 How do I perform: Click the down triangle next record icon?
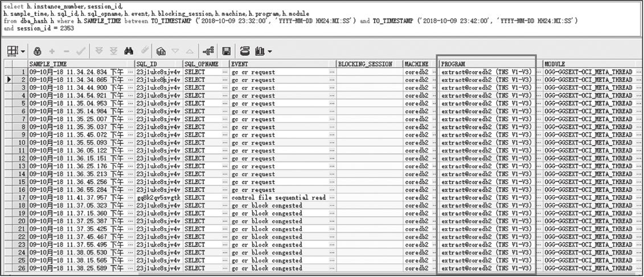(x=175, y=51)
